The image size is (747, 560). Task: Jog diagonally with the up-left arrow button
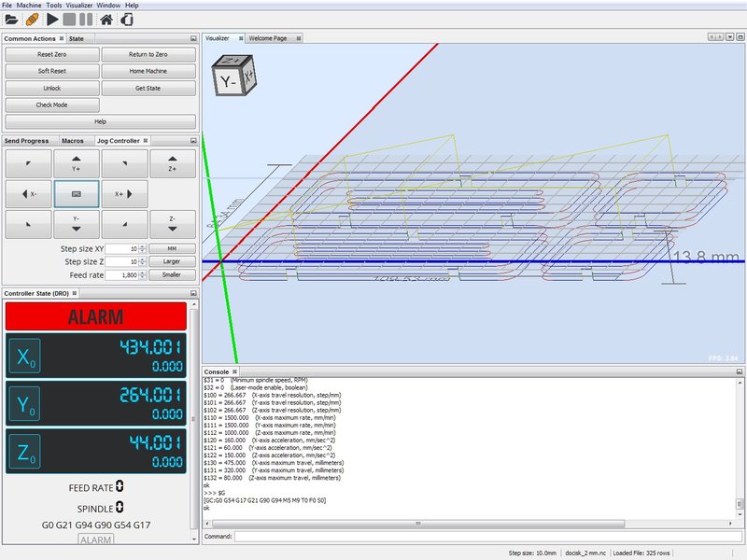coord(29,163)
